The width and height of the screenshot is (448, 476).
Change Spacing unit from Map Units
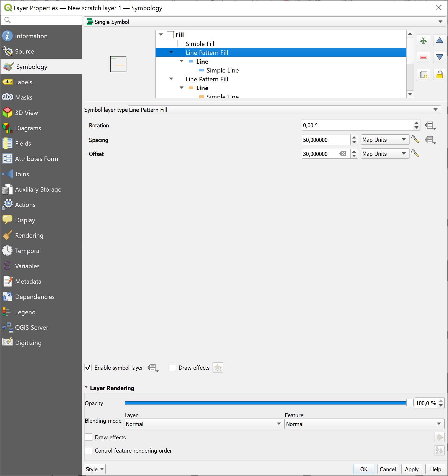385,140
